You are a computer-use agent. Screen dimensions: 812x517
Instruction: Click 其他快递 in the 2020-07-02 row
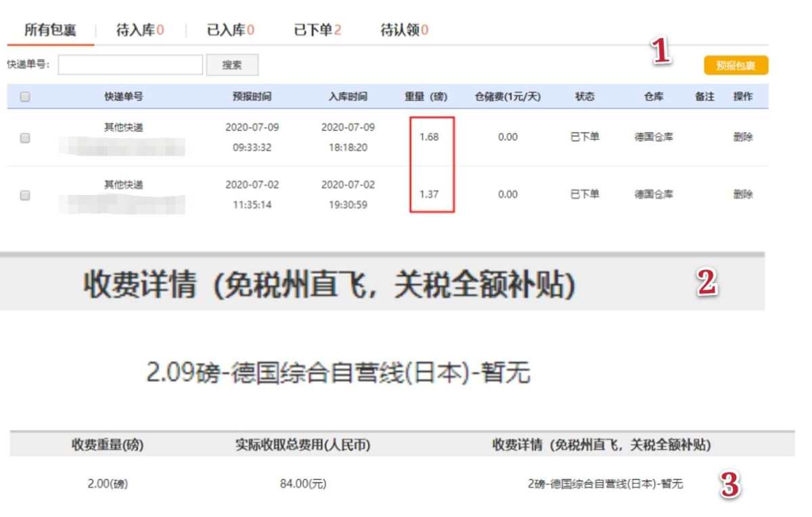(123, 185)
